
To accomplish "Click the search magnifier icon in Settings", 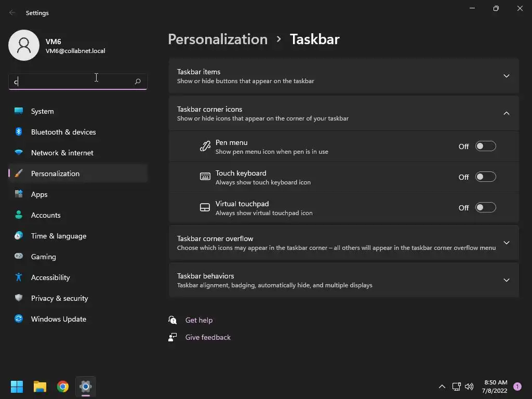I will pyautogui.click(x=138, y=82).
